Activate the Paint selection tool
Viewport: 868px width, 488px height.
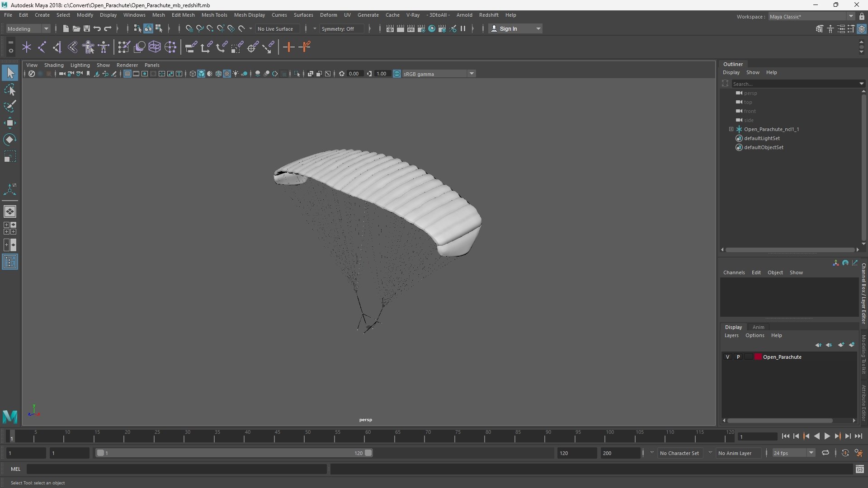pyautogui.click(x=10, y=106)
